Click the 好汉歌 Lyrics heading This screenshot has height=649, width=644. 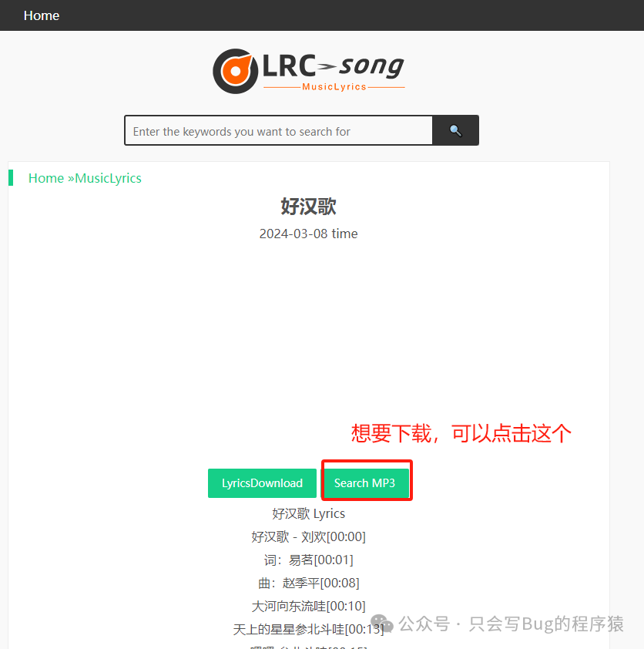pyautogui.click(x=308, y=513)
